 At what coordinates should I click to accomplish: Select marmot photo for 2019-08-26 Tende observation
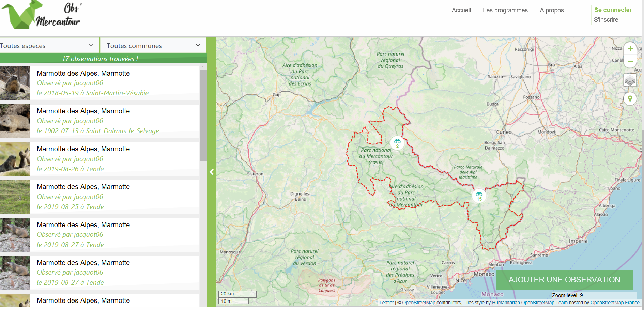[x=15, y=159]
